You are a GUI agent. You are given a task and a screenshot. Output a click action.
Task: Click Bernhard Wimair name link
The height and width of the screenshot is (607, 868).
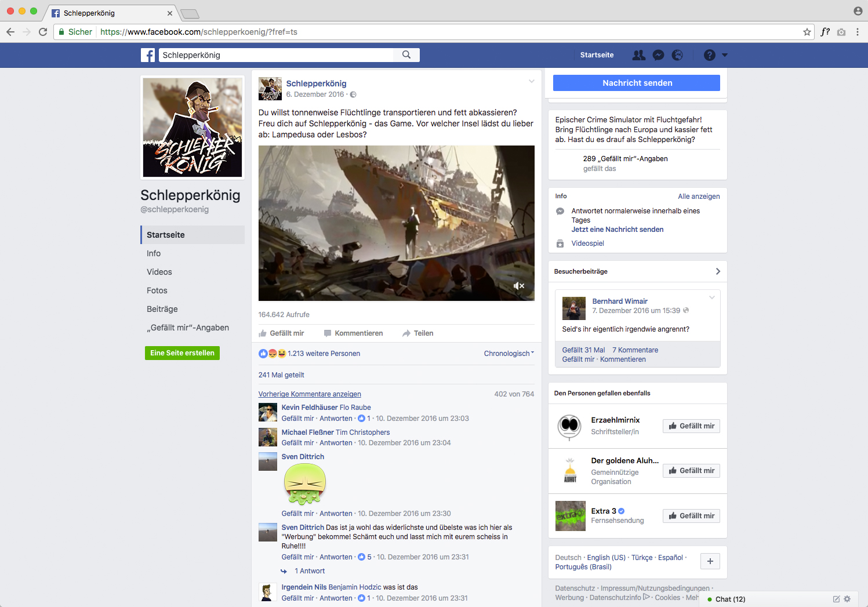click(620, 301)
